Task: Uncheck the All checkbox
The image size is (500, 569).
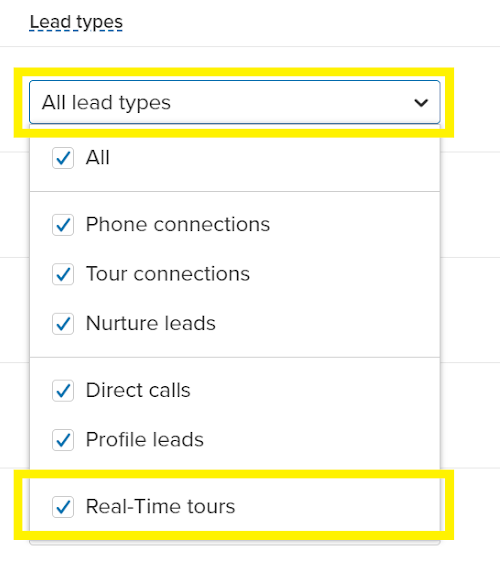Action: coord(63,158)
